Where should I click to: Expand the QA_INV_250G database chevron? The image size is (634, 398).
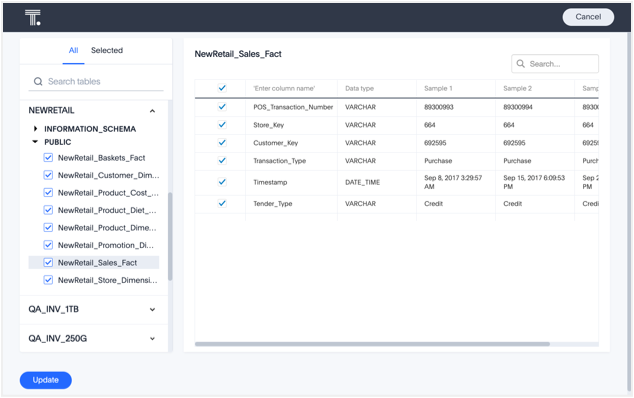pos(152,339)
